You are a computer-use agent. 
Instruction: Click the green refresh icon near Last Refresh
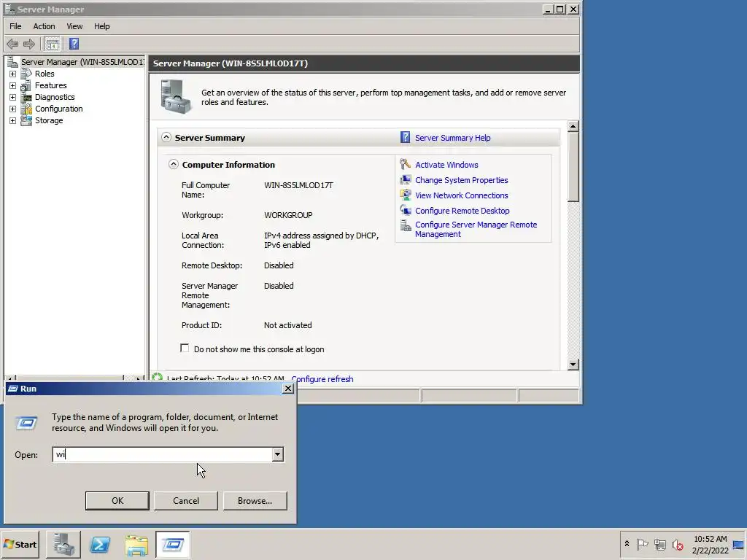[157, 378]
